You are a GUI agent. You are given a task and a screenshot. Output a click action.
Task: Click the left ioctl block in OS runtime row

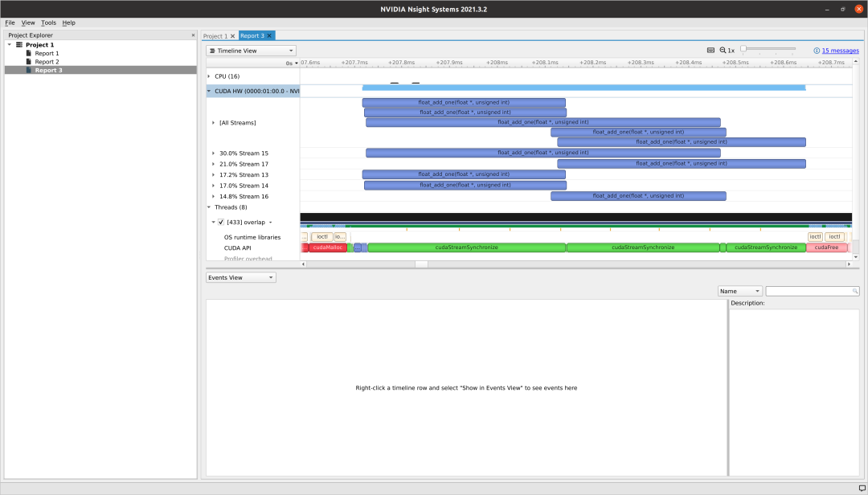pos(322,236)
